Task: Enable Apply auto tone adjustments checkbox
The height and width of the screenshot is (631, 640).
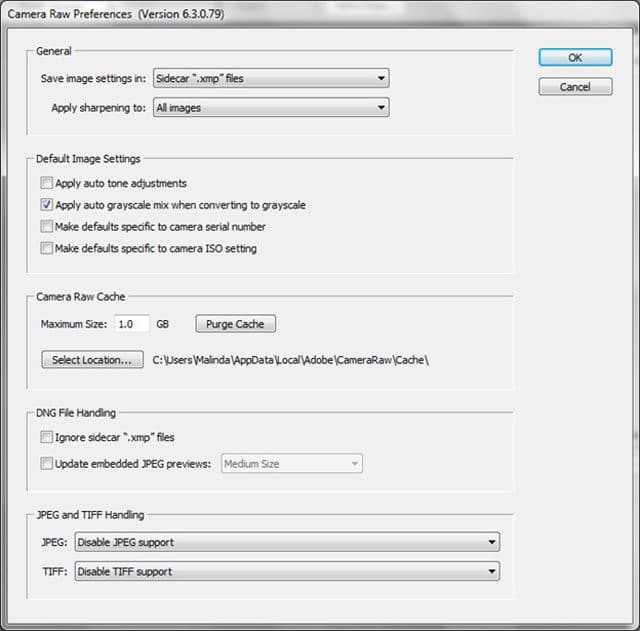Action: tap(47, 183)
